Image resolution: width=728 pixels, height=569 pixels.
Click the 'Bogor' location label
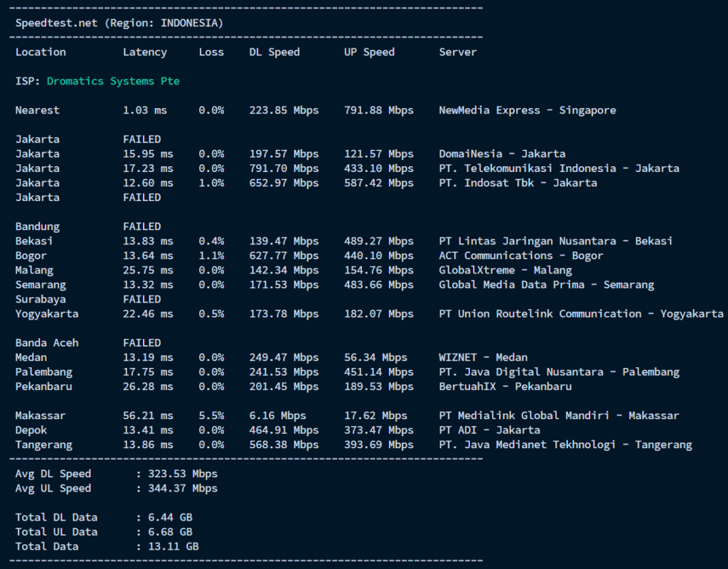[31, 256]
